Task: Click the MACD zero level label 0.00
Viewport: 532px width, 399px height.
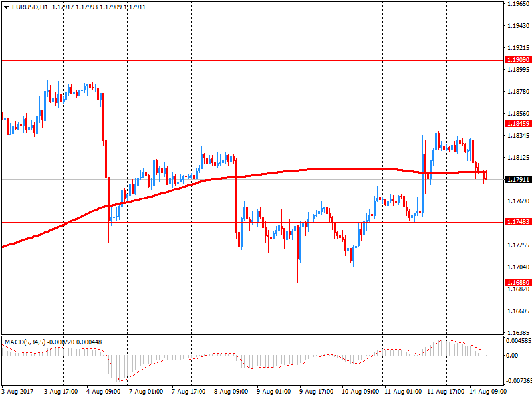Action: [x=512, y=356]
